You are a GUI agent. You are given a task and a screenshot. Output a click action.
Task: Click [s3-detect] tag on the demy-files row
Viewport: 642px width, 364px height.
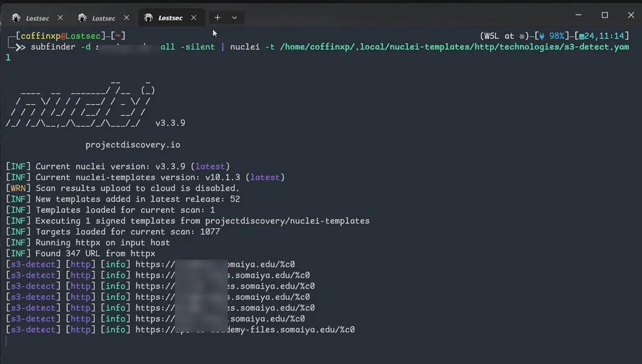(33, 330)
